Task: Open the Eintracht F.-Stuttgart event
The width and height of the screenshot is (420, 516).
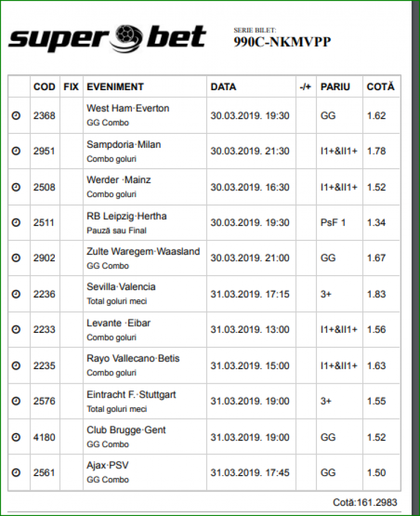Action: click(131, 394)
